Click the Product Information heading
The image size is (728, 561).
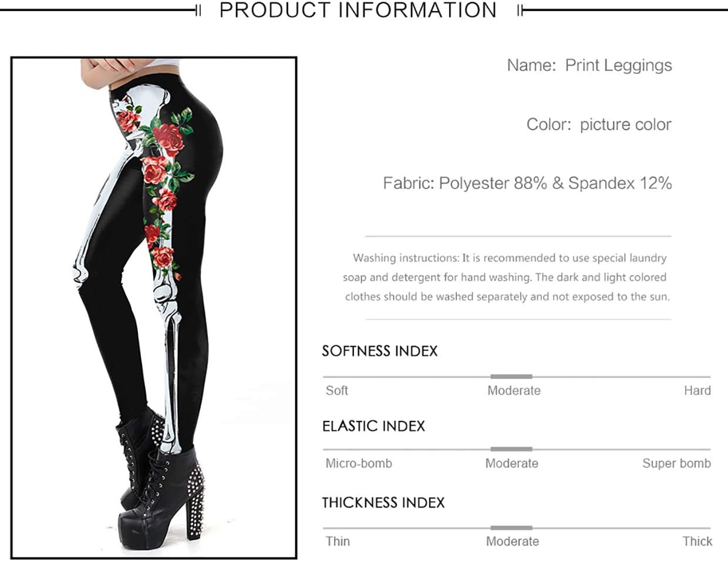coord(358,11)
